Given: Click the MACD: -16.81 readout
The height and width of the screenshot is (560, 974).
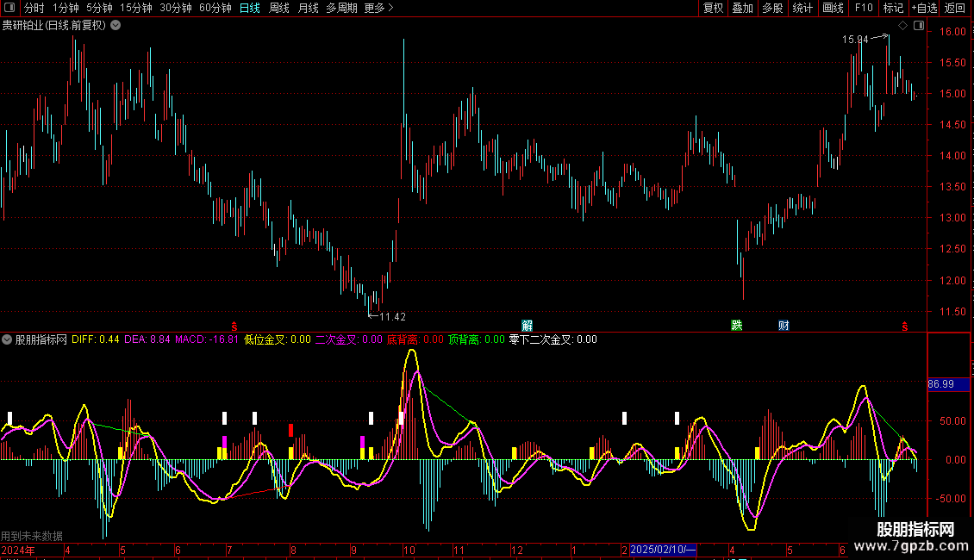Looking at the screenshot, I should [206, 339].
